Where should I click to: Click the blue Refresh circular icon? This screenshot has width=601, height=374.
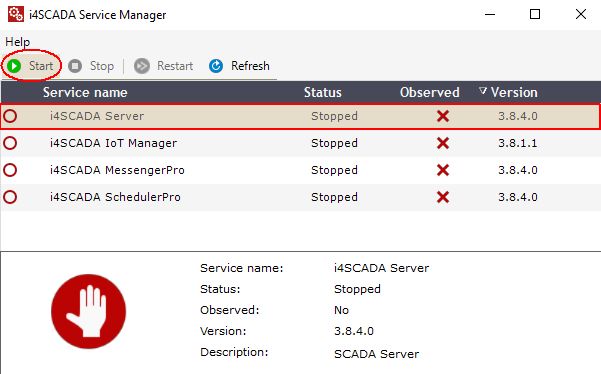(216, 66)
